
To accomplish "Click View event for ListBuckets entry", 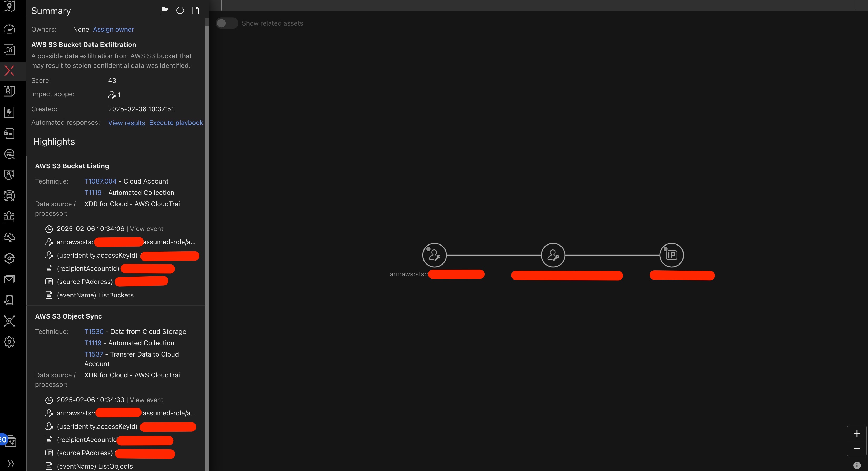I will [x=146, y=229].
